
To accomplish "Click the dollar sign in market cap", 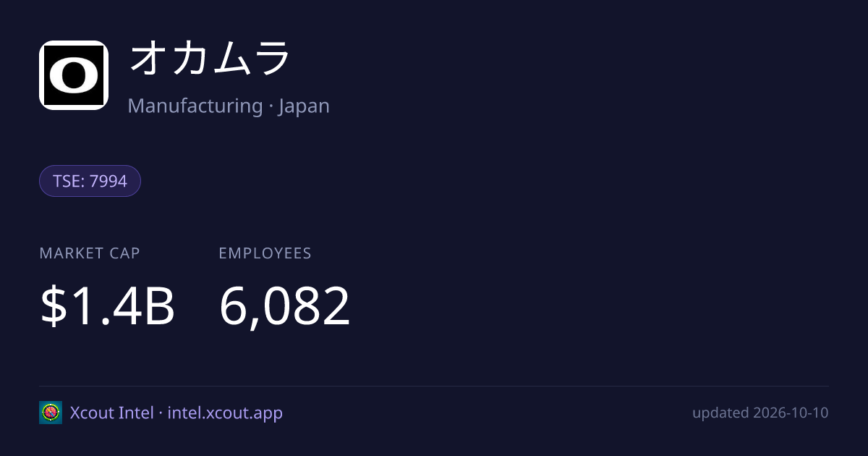I will [x=52, y=306].
